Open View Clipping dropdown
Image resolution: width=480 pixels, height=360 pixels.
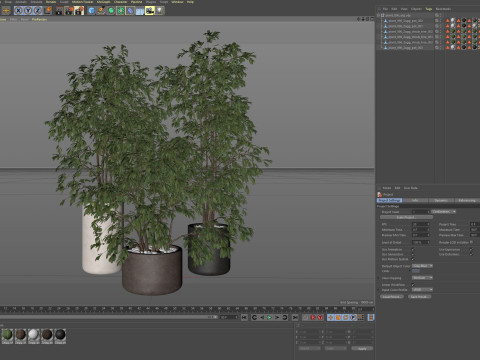tap(422, 278)
